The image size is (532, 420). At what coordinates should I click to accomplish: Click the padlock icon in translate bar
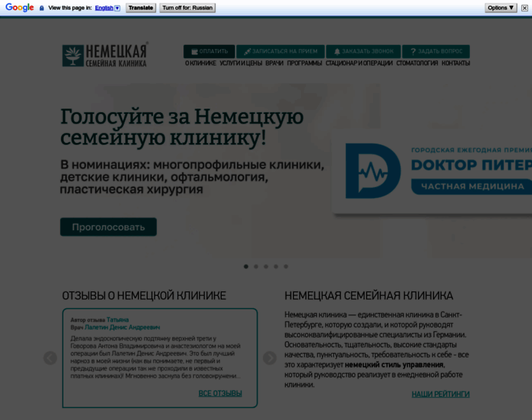[42, 8]
